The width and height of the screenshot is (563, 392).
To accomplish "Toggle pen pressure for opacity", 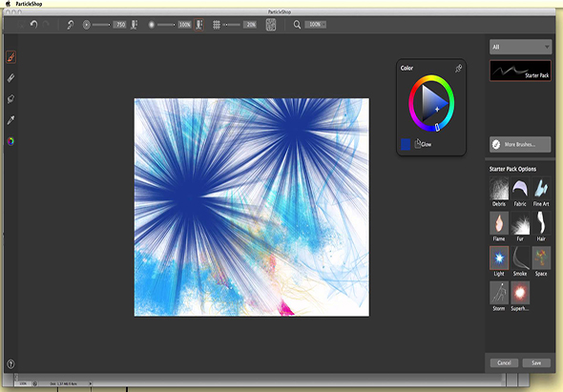I will pyautogui.click(x=198, y=25).
